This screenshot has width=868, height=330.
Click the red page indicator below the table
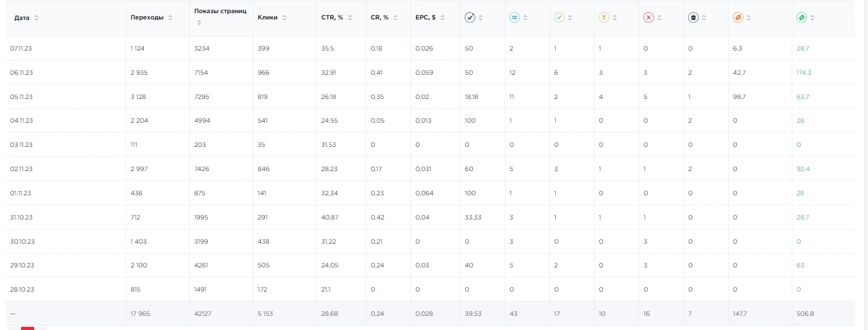coord(27,328)
